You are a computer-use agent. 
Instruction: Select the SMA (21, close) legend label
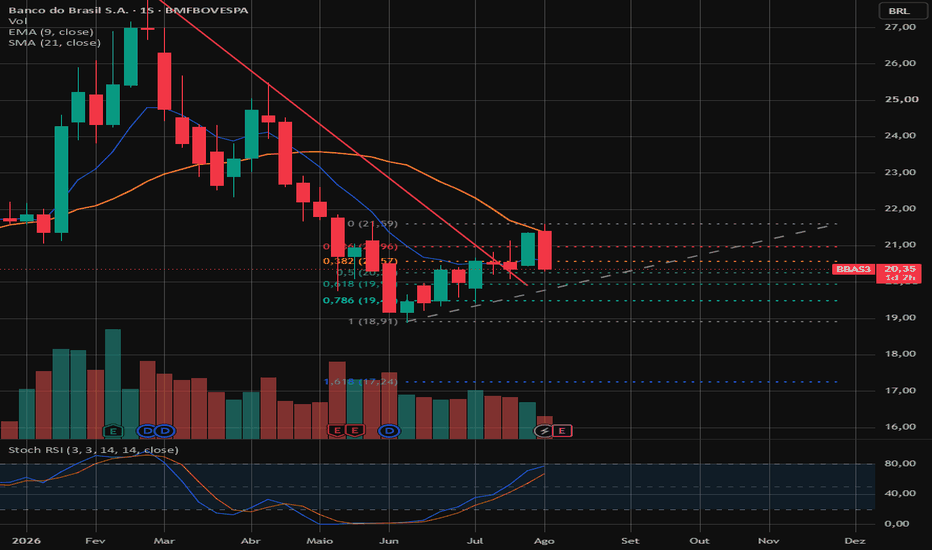pyautogui.click(x=55, y=43)
